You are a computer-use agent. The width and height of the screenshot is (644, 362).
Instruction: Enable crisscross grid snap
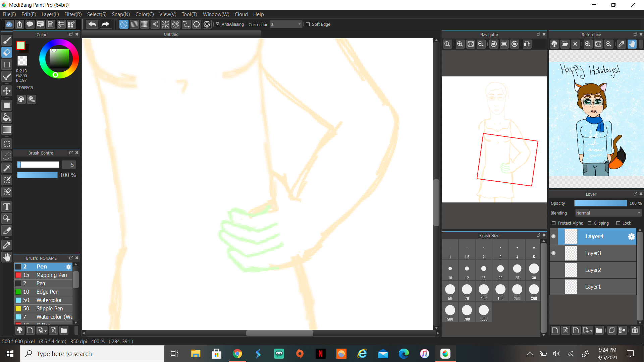tap(145, 24)
